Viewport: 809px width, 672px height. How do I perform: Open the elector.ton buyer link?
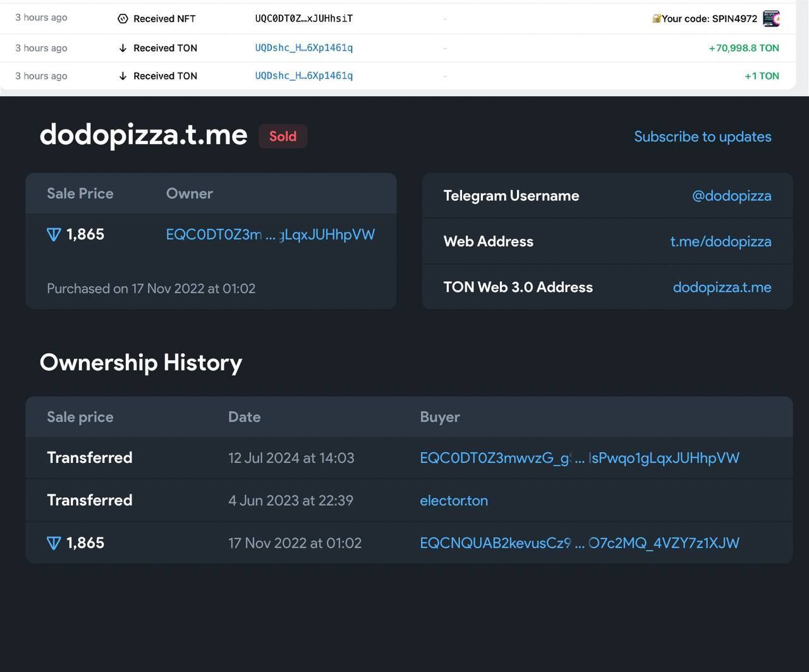[x=454, y=501]
